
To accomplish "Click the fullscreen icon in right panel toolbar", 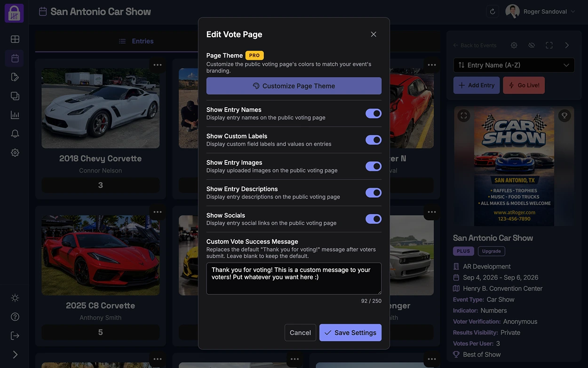I will point(549,45).
